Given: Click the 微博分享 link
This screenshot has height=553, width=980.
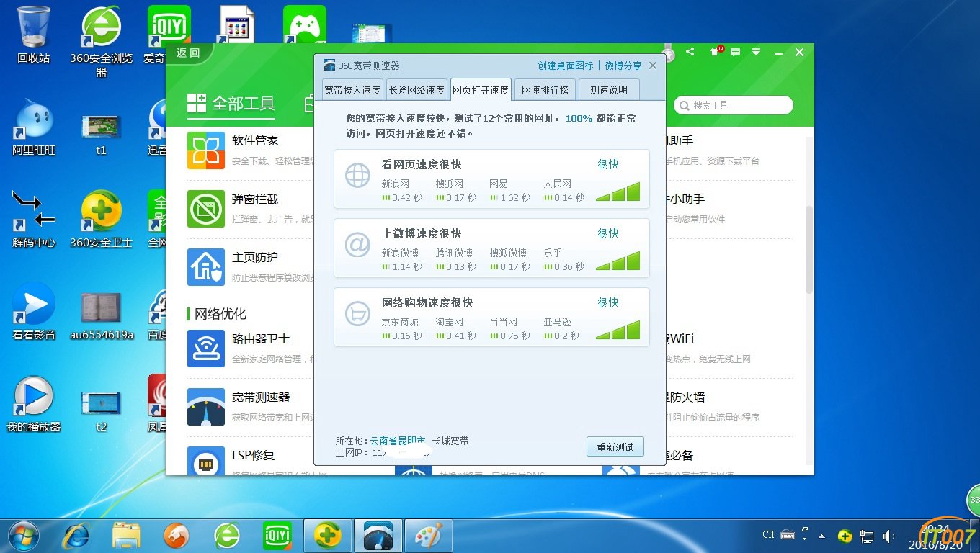Looking at the screenshot, I should 623,66.
